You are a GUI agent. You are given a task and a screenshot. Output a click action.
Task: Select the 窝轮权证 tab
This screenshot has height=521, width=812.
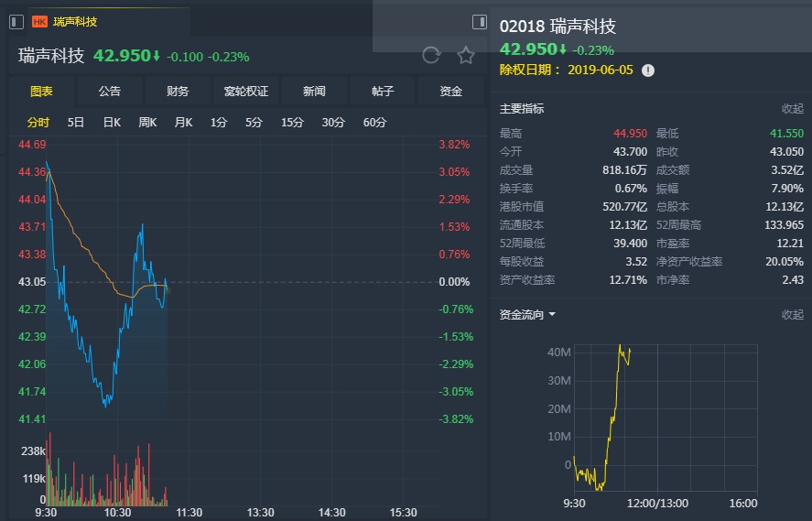pyautogui.click(x=246, y=92)
